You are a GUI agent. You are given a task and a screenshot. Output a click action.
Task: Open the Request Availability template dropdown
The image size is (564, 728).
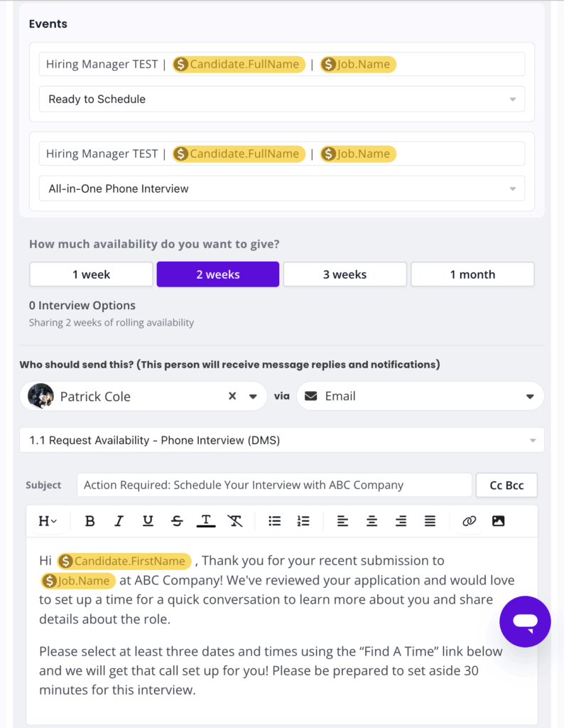click(282, 440)
